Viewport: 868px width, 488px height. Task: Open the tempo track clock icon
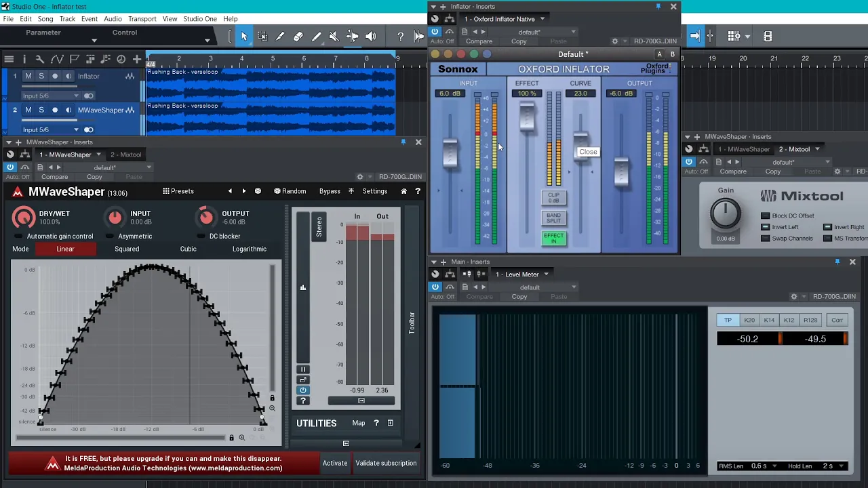tap(121, 59)
